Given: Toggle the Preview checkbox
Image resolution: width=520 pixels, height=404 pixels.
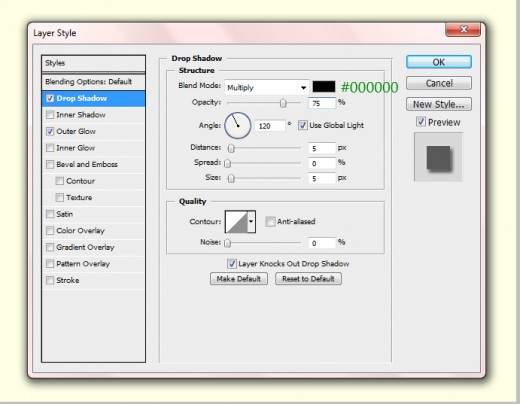Looking at the screenshot, I should [x=421, y=122].
